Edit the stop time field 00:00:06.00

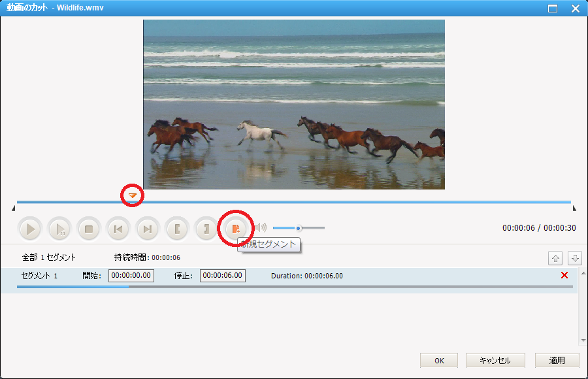click(x=223, y=276)
